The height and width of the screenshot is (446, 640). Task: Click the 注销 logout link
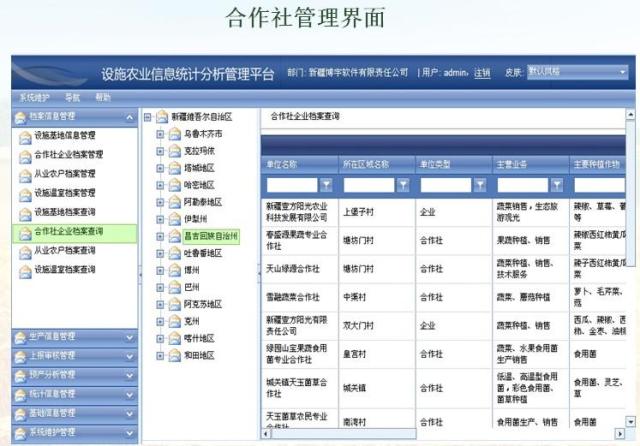click(x=482, y=73)
